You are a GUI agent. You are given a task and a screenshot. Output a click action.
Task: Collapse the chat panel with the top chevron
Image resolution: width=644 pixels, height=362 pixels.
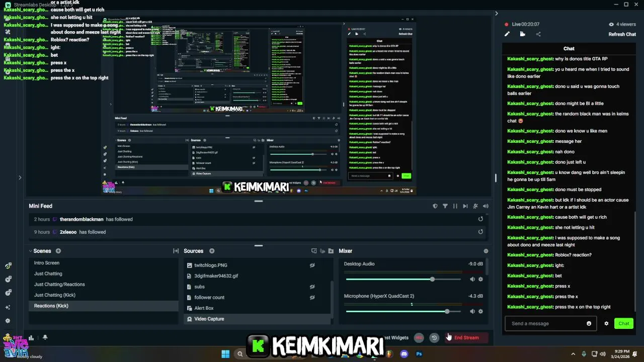[x=496, y=14]
